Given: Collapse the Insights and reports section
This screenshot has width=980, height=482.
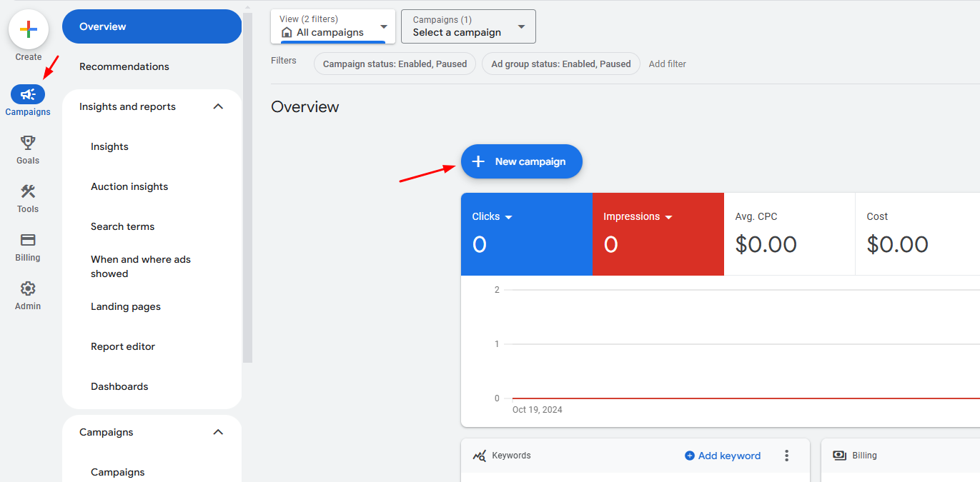Looking at the screenshot, I should [219, 106].
